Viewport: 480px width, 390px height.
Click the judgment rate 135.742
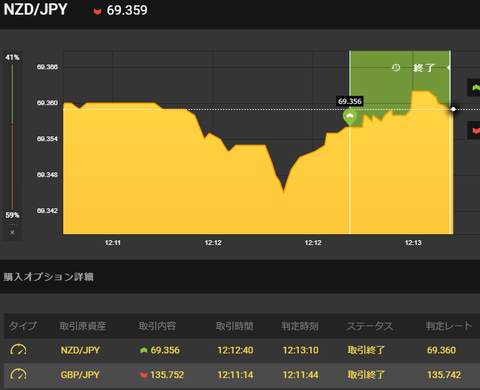point(444,375)
